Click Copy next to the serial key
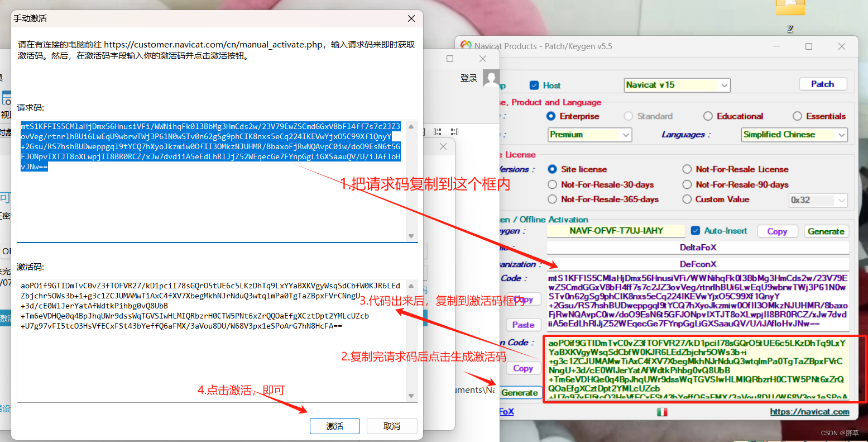This screenshot has height=442, width=868. [x=777, y=231]
